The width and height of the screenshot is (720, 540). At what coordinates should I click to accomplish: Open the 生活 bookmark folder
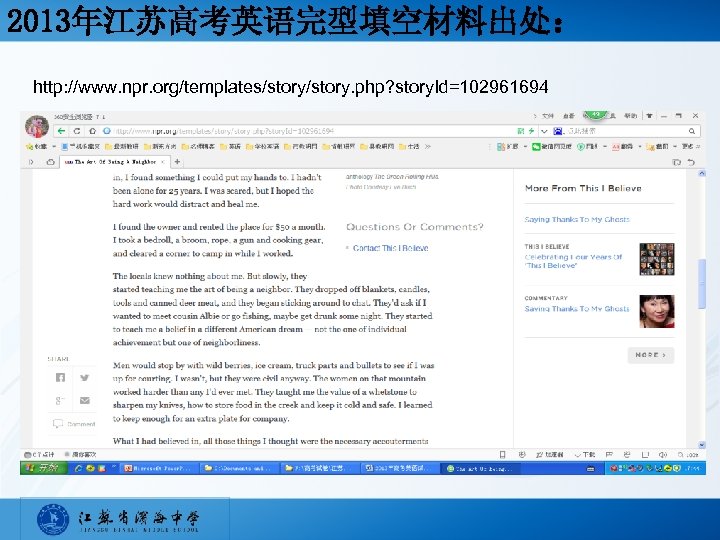[x=409, y=146]
